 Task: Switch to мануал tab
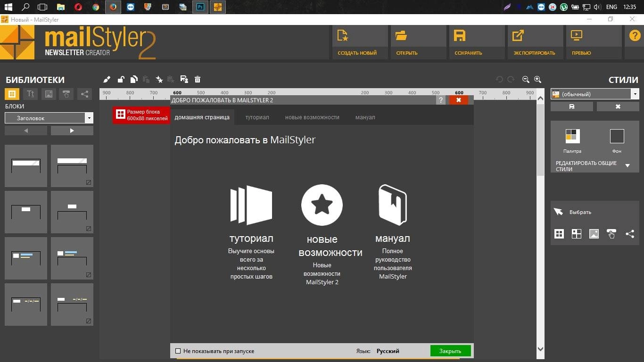pos(365,117)
